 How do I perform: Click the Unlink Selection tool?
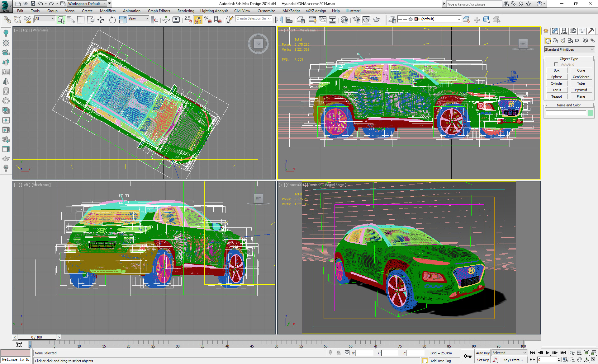tap(17, 20)
